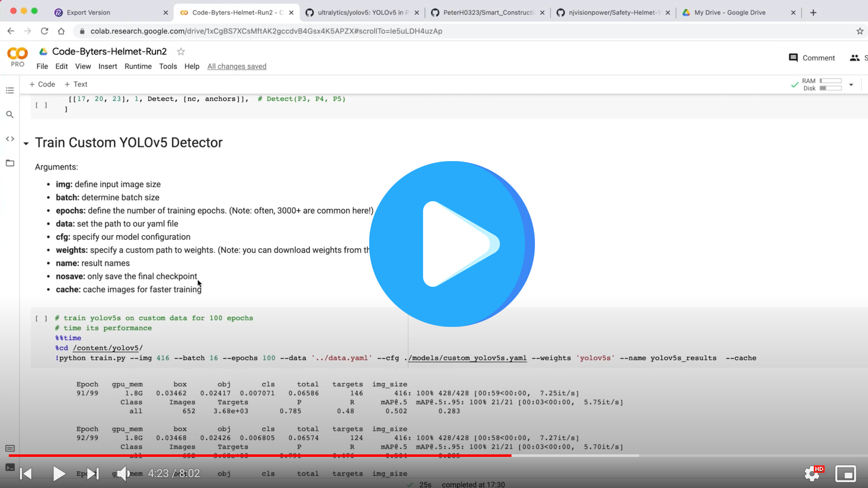
Task: Switch to the Export Version tab
Action: tap(88, 13)
